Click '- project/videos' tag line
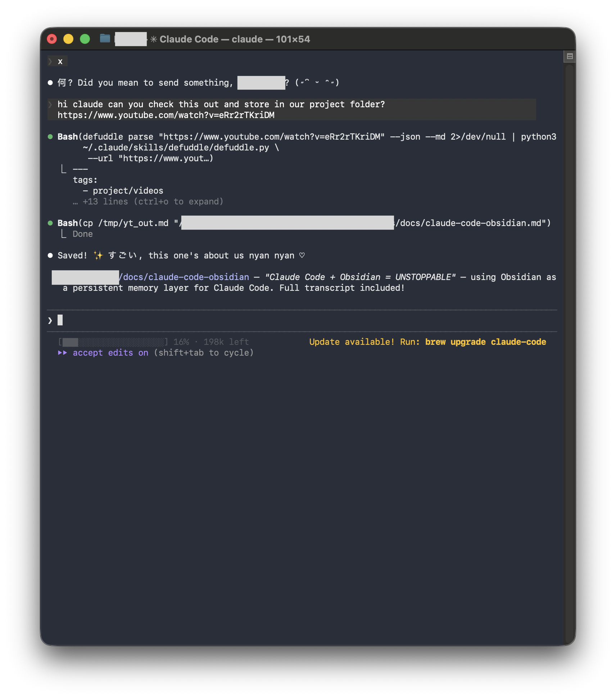This screenshot has width=616, height=699. click(x=123, y=191)
